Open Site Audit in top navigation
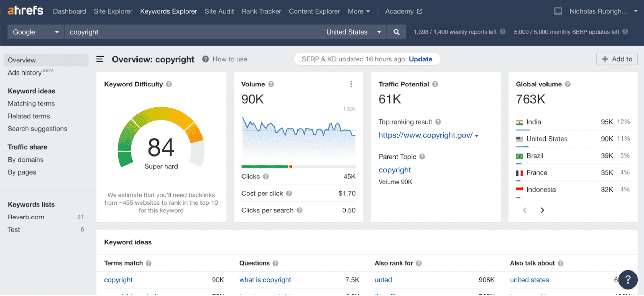Image resolution: width=644 pixels, height=296 pixels. [219, 11]
